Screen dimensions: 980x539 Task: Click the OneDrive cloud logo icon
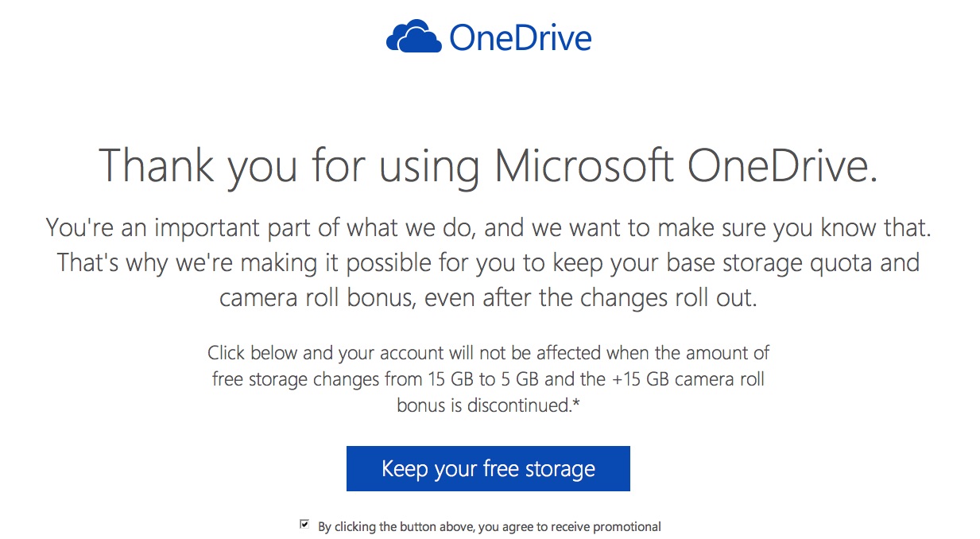click(413, 38)
